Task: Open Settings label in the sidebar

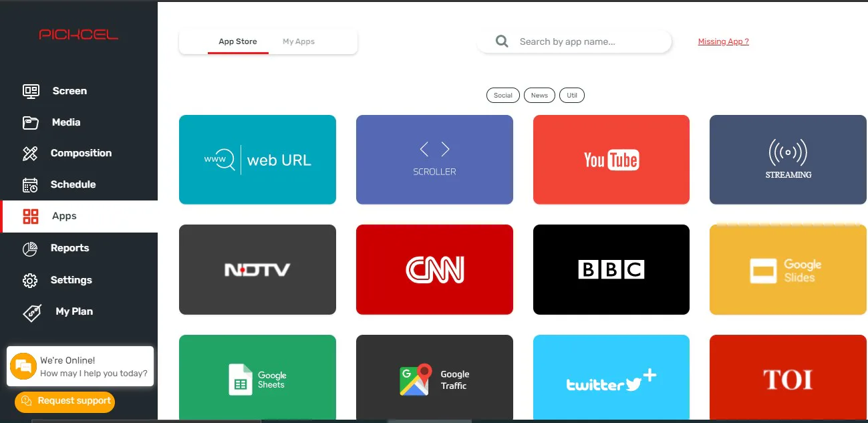Action: point(71,280)
